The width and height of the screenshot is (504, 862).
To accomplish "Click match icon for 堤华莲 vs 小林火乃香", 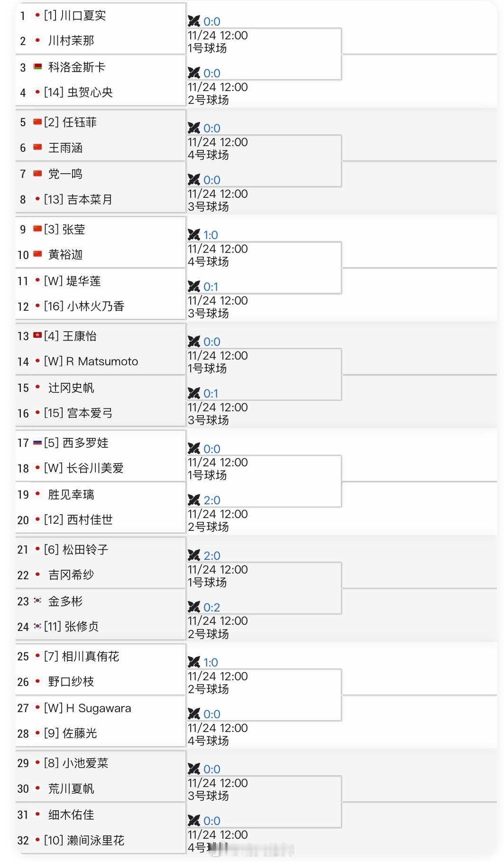I will pos(193,286).
